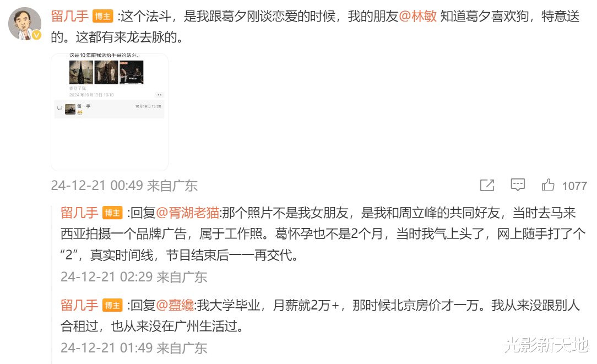Click the small comment icon inside the attached screenshot
Image resolution: width=597 pixels, height=364 pixels.
pyautogui.click(x=60, y=108)
